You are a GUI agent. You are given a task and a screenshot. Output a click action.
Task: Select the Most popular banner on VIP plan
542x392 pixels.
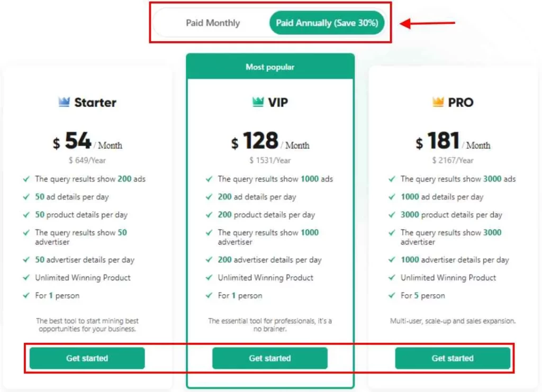(x=270, y=67)
